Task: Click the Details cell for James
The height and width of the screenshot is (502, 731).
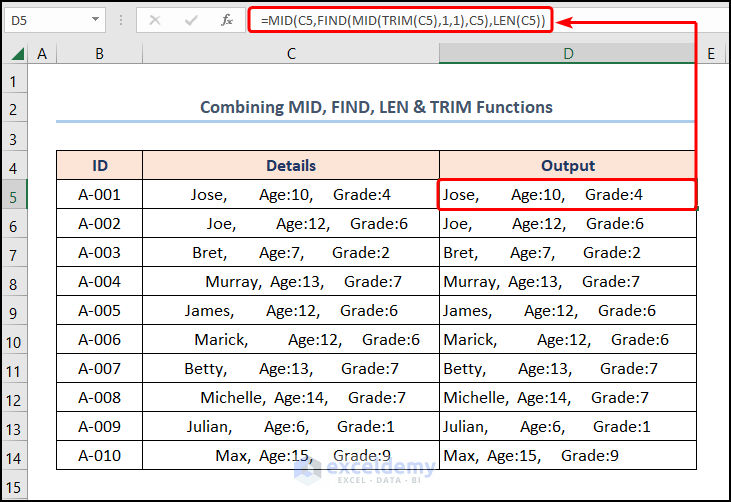Action: pos(291,310)
